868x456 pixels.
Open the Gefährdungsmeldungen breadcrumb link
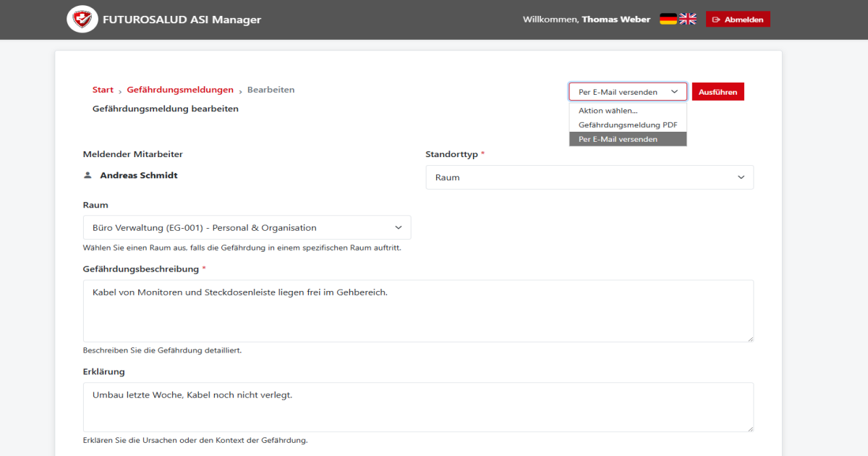tap(180, 89)
